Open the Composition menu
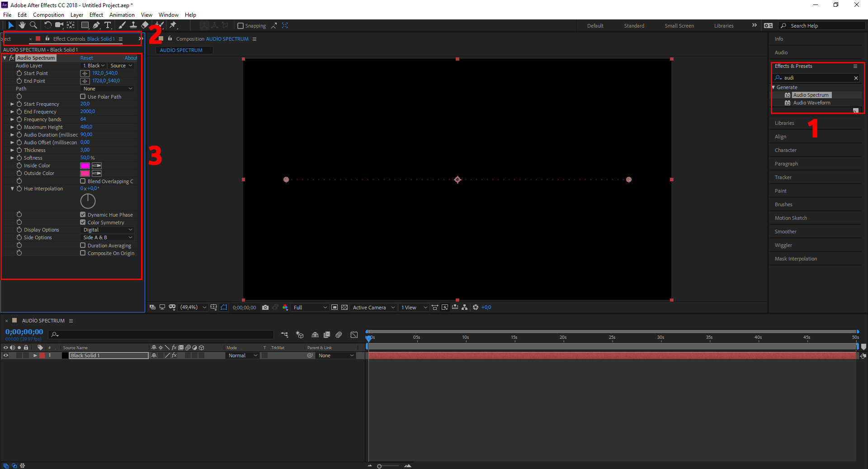The width and height of the screenshot is (868, 469). tap(48, 15)
